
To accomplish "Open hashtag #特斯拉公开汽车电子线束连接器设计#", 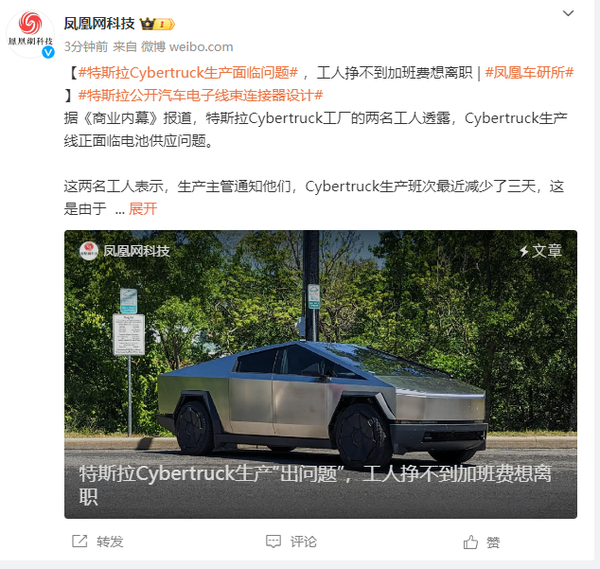I will pyautogui.click(x=201, y=95).
